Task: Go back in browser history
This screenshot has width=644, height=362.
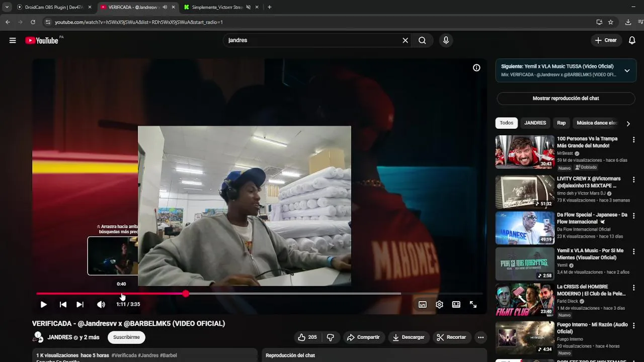Action: tap(8, 22)
